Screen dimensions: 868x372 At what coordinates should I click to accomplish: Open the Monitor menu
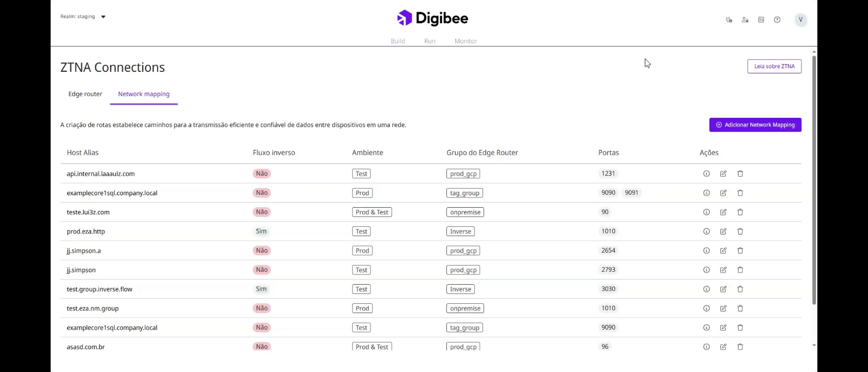(466, 41)
